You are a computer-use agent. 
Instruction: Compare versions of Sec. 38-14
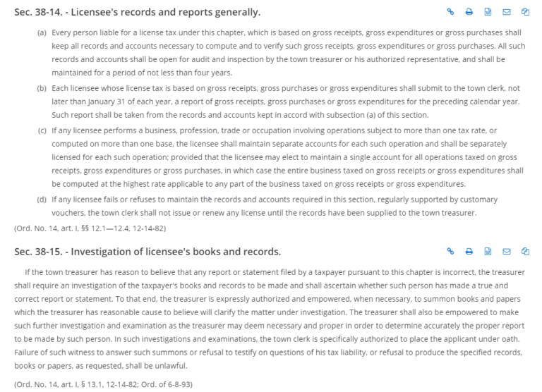(525, 12)
